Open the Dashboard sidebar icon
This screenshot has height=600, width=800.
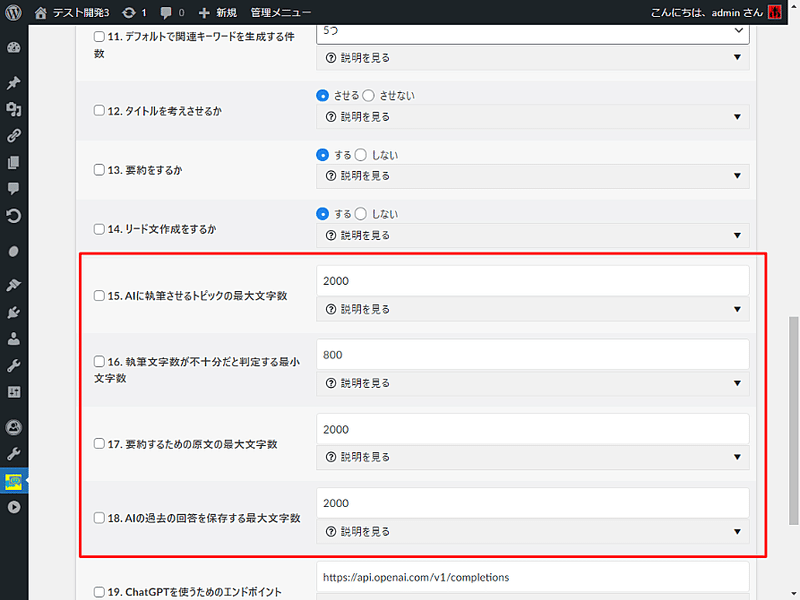(x=14, y=48)
